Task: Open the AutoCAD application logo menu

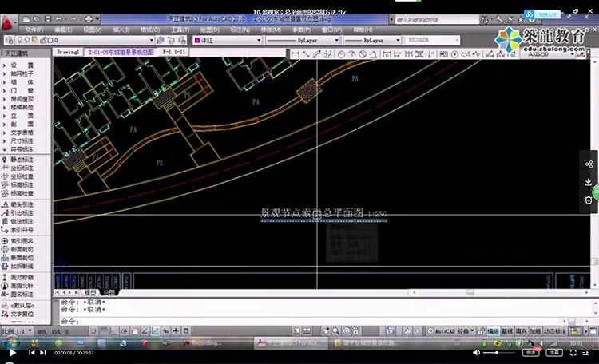Action: tap(8, 23)
